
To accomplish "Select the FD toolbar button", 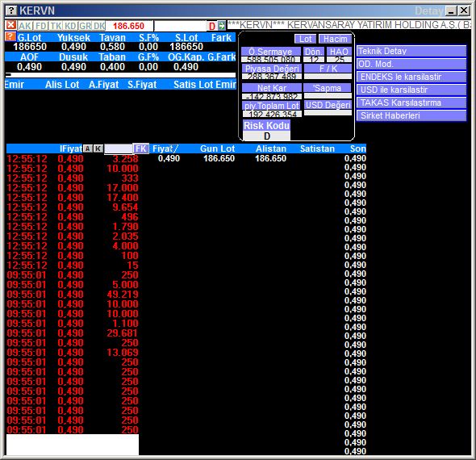I will coord(40,26).
